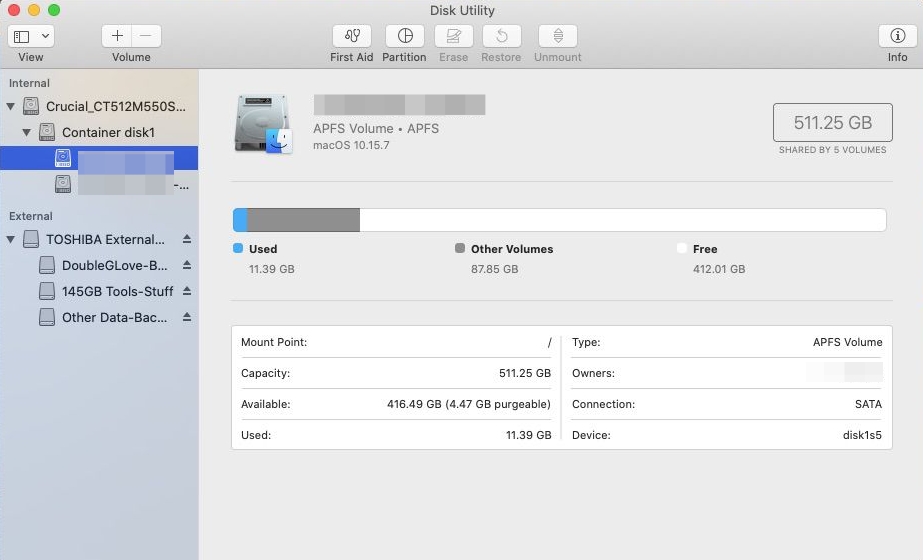Image resolution: width=923 pixels, height=560 pixels.
Task: Click the remove volume minus button
Action: pyautogui.click(x=146, y=37)
